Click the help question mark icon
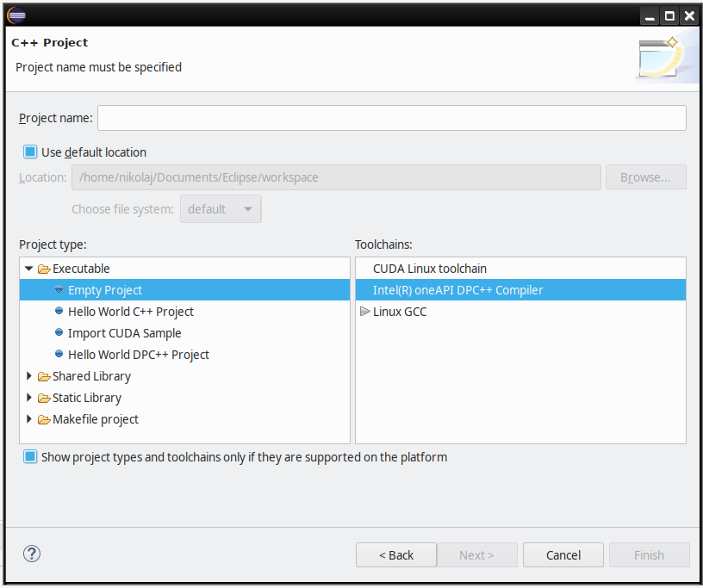This screenshot has width=703, height=588. coord(32,554)
